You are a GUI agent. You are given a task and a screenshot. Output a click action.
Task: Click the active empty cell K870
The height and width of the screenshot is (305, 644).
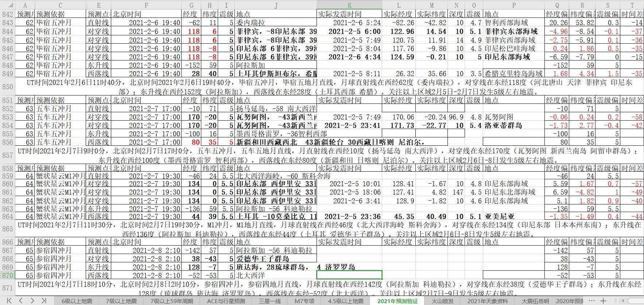pos(349,275)
